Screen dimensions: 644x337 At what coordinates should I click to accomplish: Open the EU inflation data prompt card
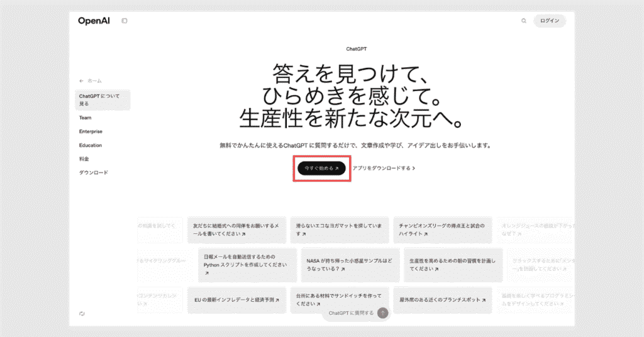[236, 300]
